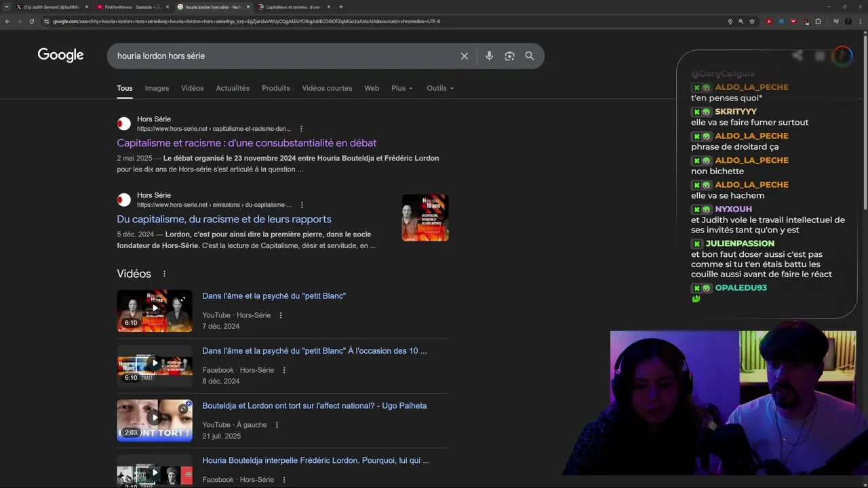This screenshot has height=488, width=868.
Task: Start voice search with microphone icon
Action: [489, 56]
